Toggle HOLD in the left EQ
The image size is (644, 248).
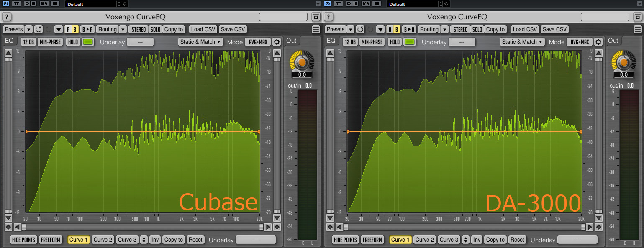point(73,42)
